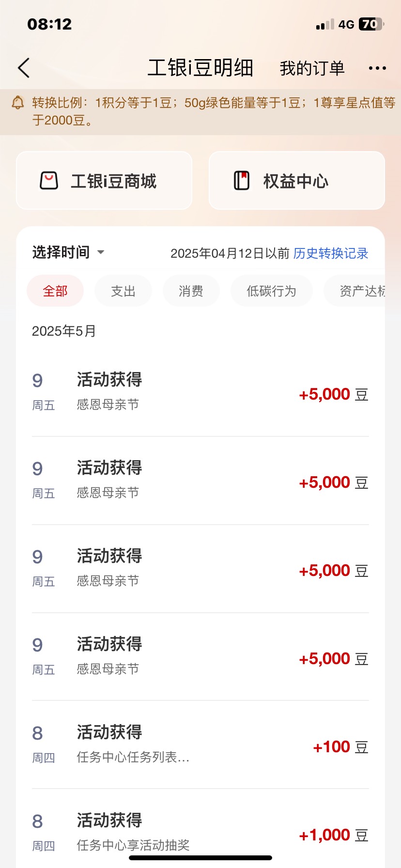Tap the bell notification icon
Viewport: 401px width, 868px height.
(x=18, y=103)
